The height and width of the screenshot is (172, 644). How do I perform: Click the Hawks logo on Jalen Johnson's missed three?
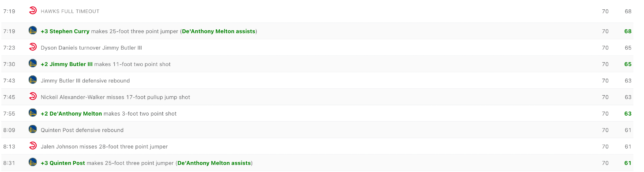tap(33, 146)
